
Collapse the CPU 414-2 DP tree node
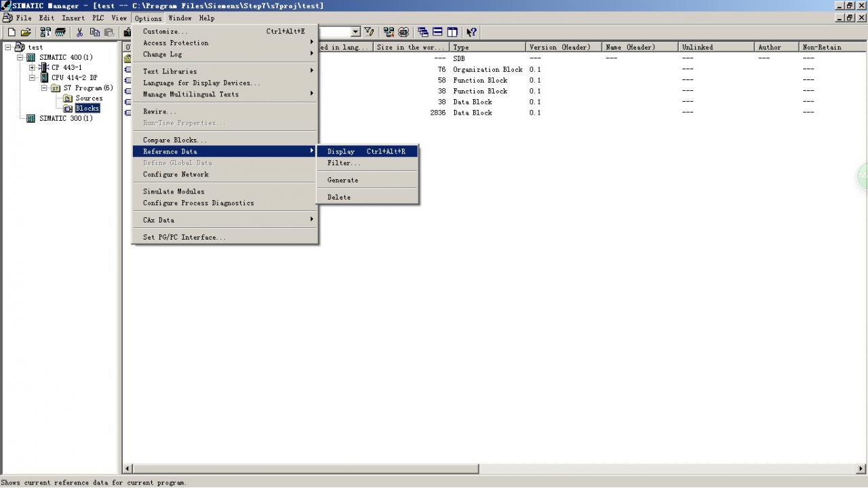point(33,78)
